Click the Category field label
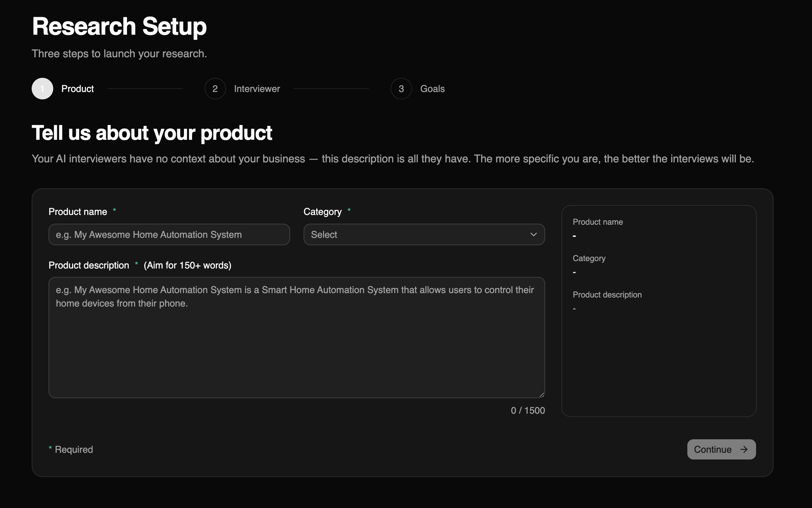812x508 pixels. 322,212
